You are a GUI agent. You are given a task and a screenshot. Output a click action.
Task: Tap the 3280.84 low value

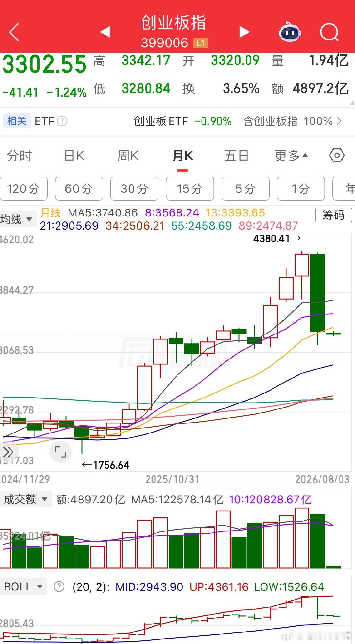[146, 88]
